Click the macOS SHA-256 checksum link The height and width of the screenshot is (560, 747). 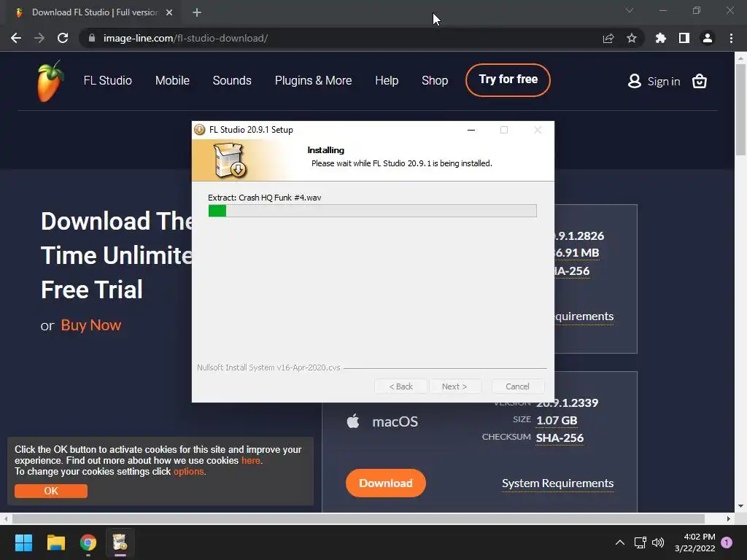560,437
